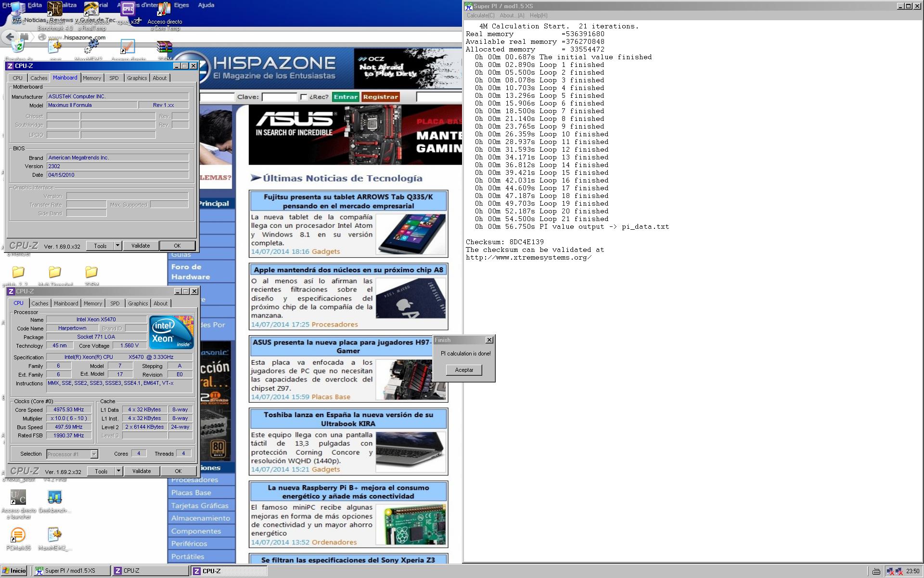Switch to Memory tab in top CPU-Z window
Viewport: 924px width, 578px height.
[x=91, y=78]
